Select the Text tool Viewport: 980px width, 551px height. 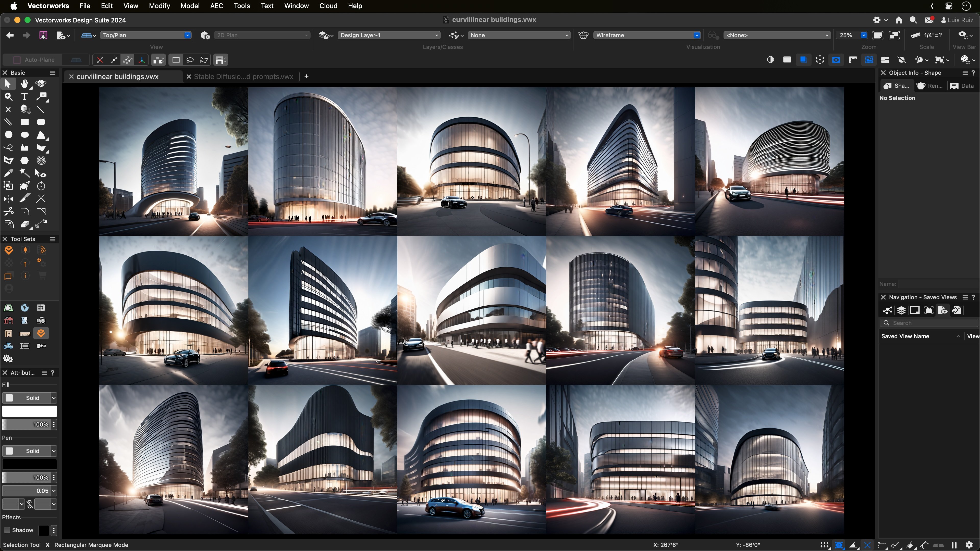pyautogui.click(x=24, y=96)
